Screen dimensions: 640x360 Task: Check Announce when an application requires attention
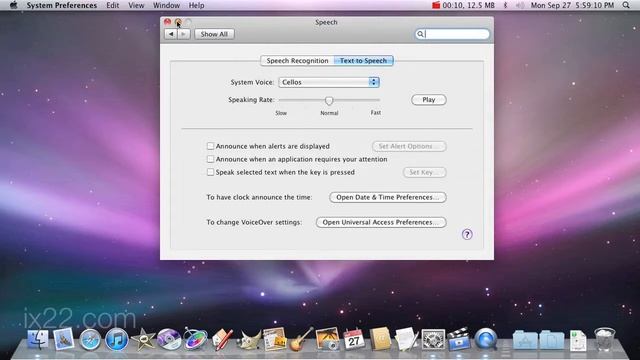point(210,159)
